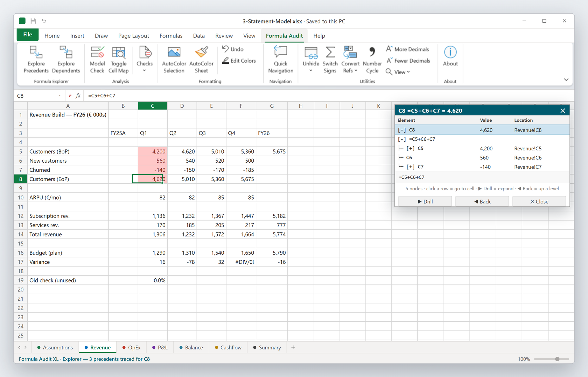
Task: Click the Number Cycle tool
Action: click(x=372, y=59)
